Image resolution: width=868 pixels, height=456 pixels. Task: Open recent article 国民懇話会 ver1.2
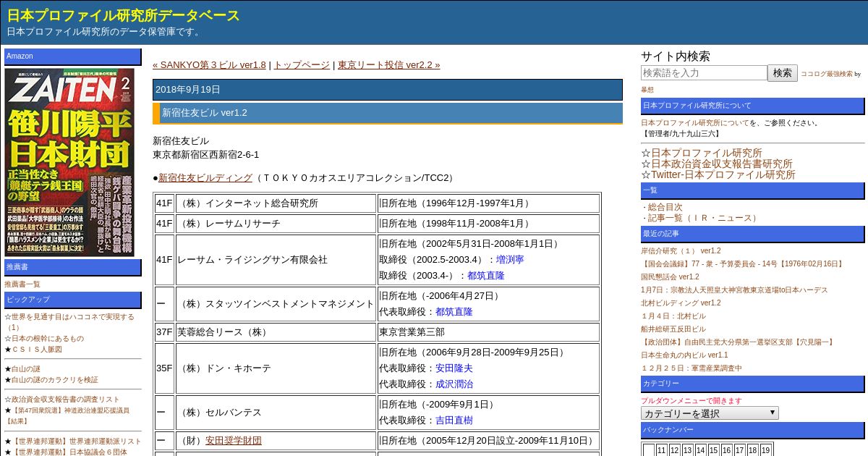point(670,276)
